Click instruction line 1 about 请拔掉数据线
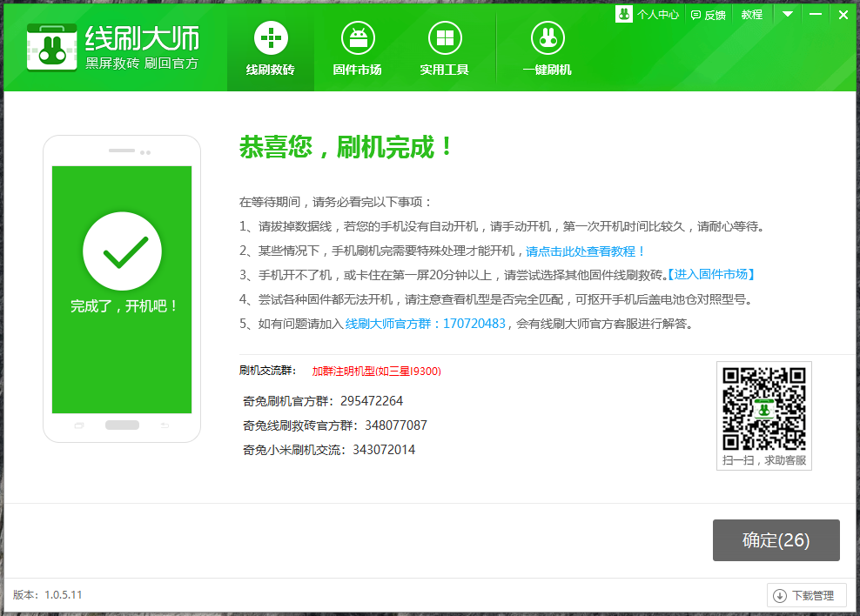 [502, 226]
